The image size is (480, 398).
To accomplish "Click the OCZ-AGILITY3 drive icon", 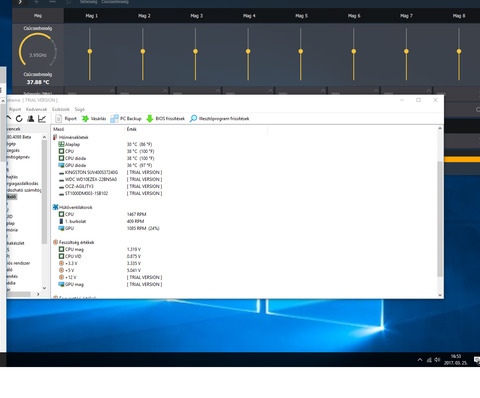I will (x=61, y=187).
